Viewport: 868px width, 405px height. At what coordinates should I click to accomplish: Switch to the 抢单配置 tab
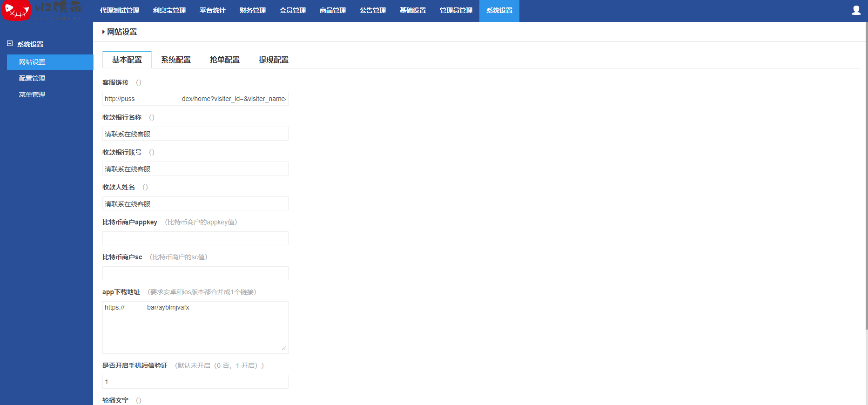(225, 60)
